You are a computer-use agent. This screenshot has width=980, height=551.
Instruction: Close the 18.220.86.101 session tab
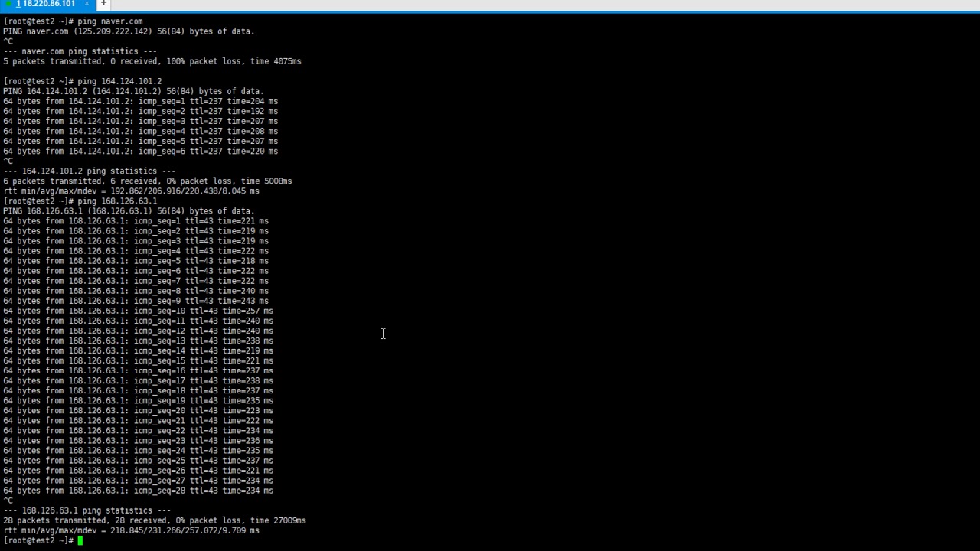87,4
